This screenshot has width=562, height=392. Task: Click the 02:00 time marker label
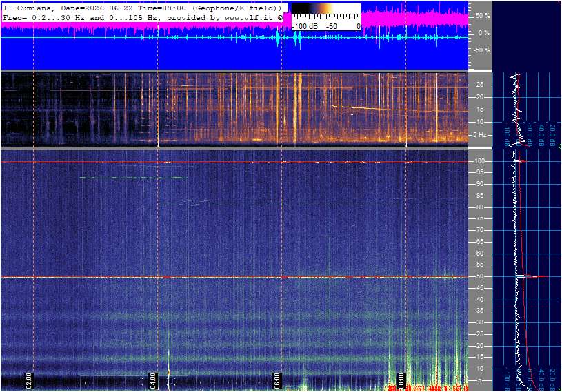pyautogui.click(x=29, y=381)
